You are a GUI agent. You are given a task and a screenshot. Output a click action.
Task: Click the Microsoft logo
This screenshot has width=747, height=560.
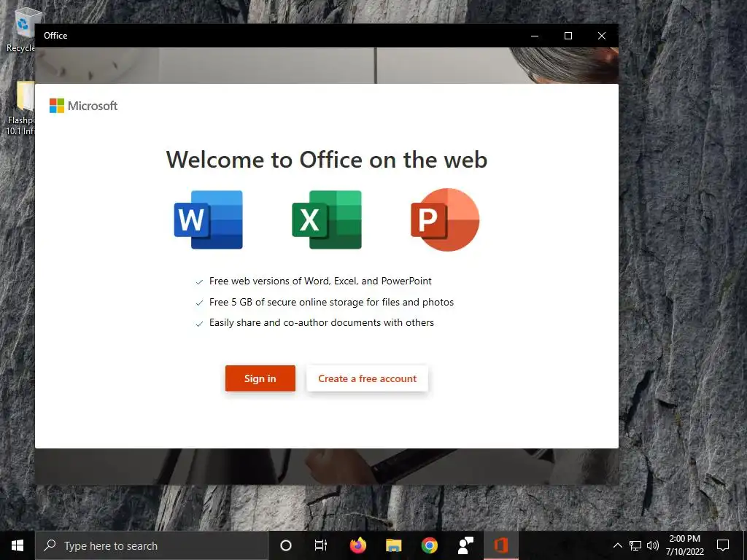83,106
